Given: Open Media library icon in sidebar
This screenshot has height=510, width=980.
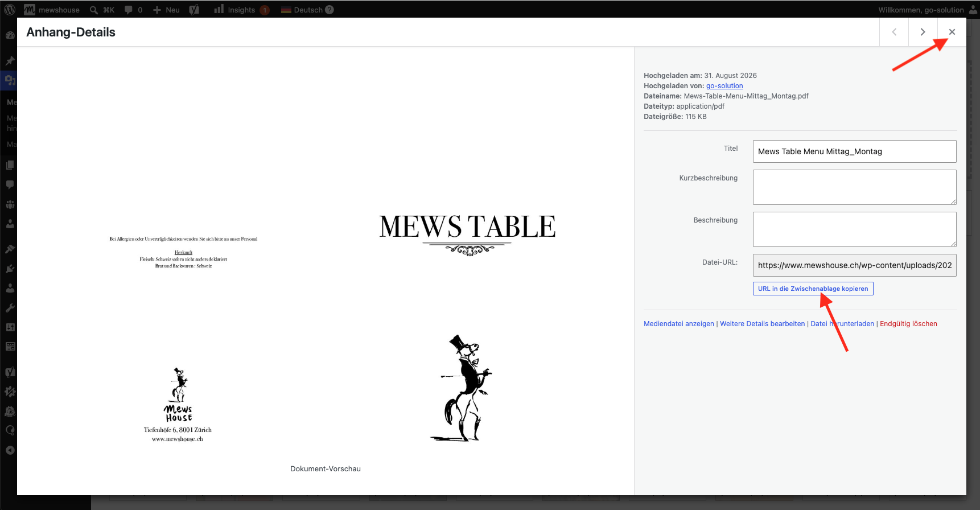Looking at the screenshot, I should click(10, 80).
